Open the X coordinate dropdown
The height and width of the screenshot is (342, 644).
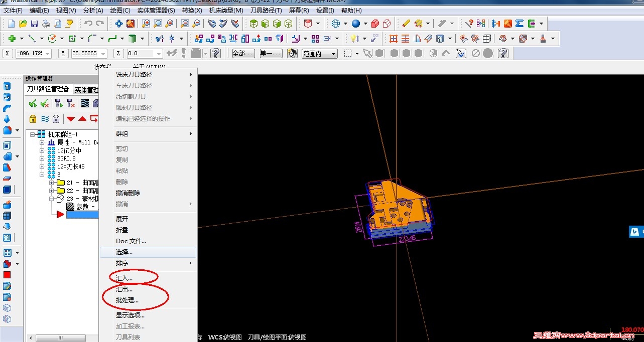click(x=48, y=53)
